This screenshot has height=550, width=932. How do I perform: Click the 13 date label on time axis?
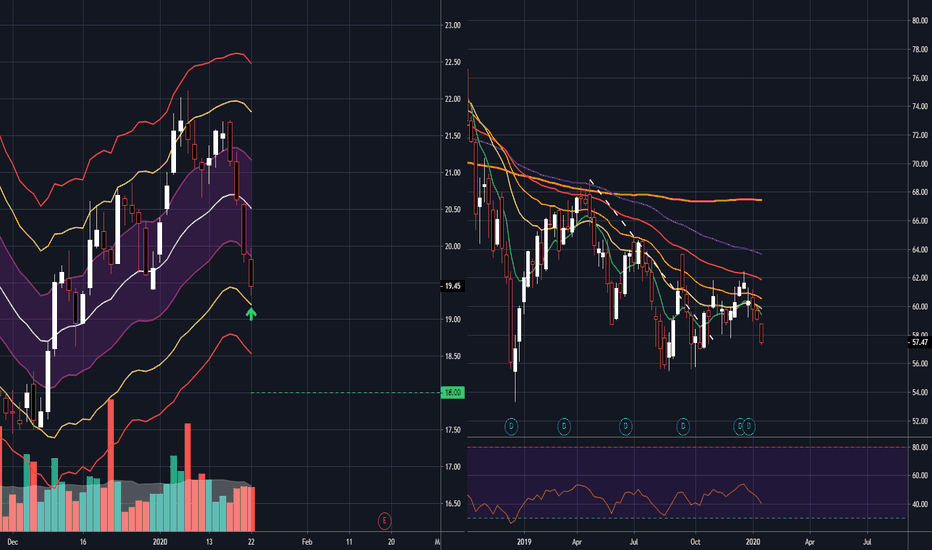pos(209,542)
